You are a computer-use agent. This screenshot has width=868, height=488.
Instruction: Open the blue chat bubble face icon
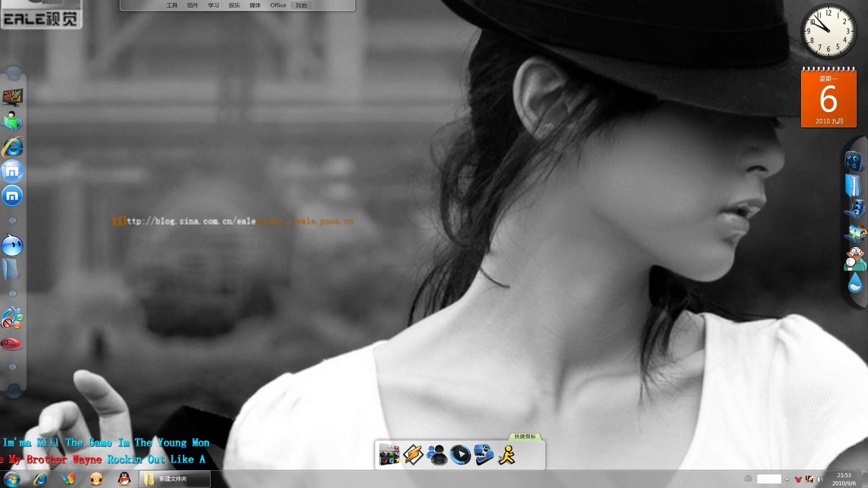[x=12, y=244]
